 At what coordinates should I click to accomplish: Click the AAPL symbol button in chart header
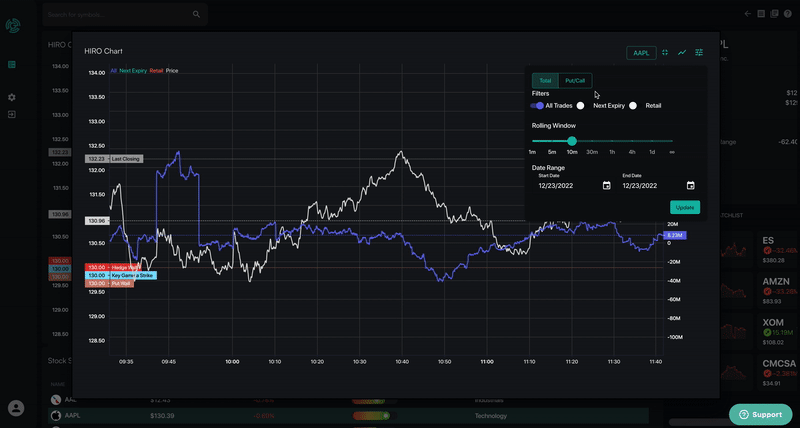pyautogui.click(x=641, y=53)
